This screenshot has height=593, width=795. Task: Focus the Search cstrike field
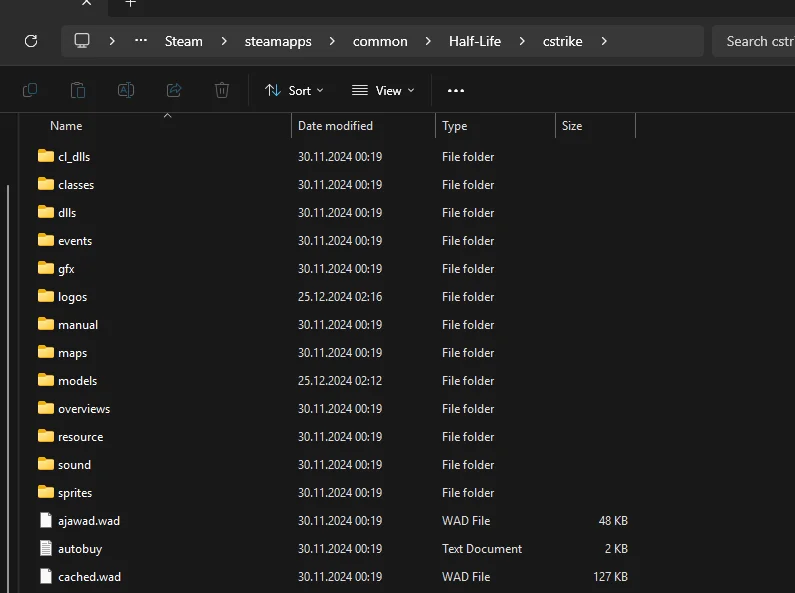tap(753, 41)
